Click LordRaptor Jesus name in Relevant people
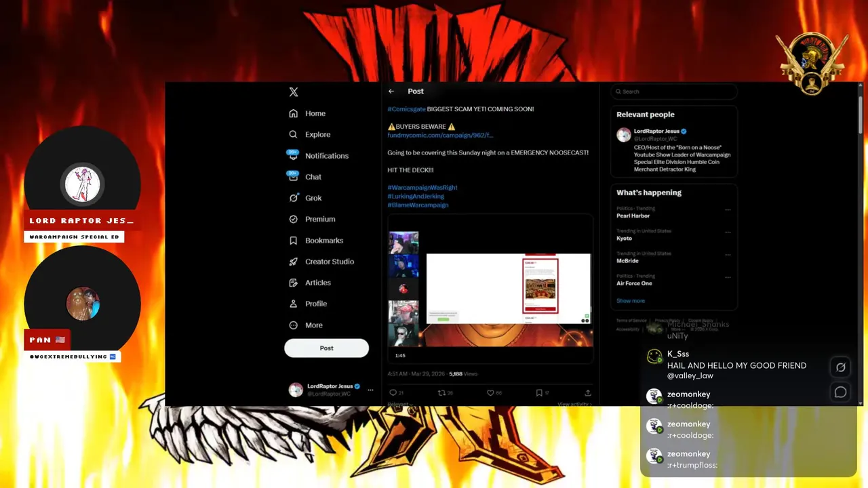 (656, 131)
